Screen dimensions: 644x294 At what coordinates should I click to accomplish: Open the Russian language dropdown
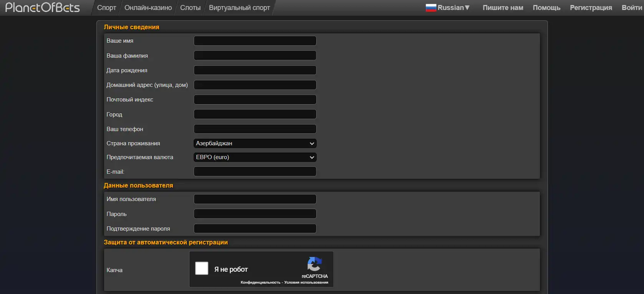[448, 8]
